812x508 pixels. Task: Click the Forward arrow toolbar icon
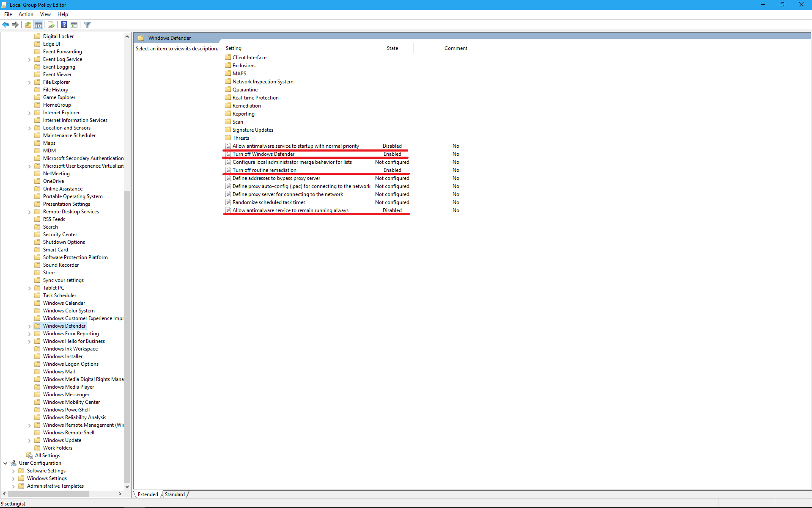coord(15,25)
